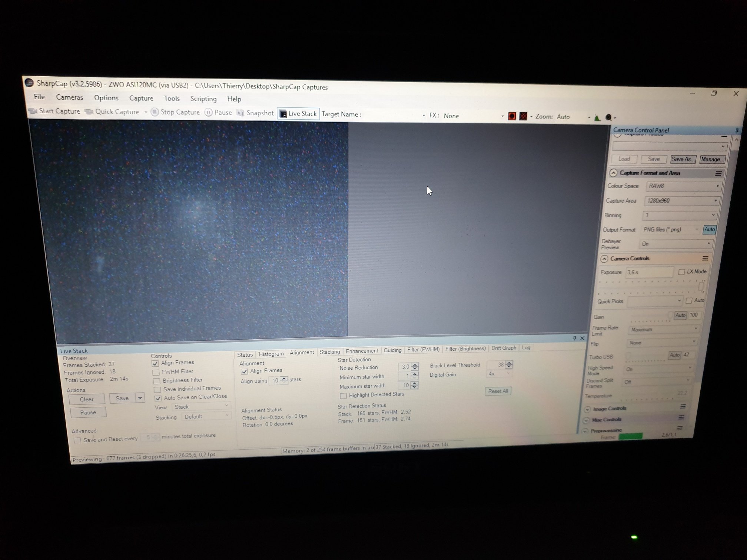This screenshot has width=747, height=560.
Task: Click the Start Capture icon
Action: click(33, 111)
